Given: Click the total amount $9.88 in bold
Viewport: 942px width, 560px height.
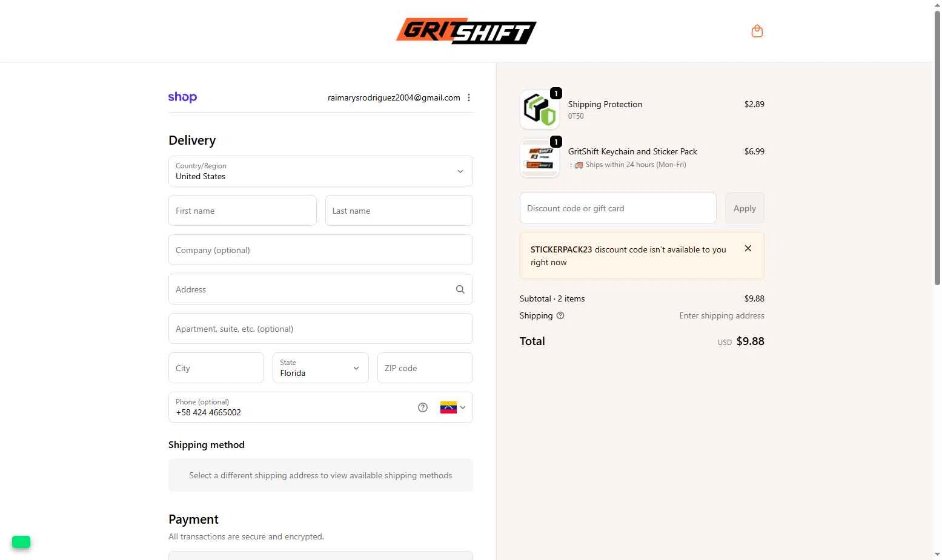Looking at the screenshot, I should click(x=750, y=341).
